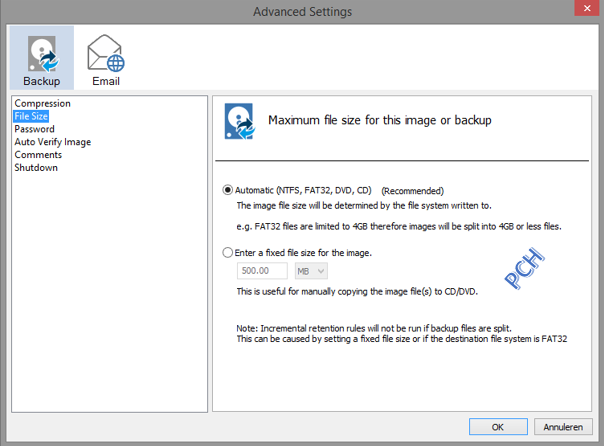Go to Auto Verify Image settings
This screenshot has height=446, width=604.
pos(52,142)
